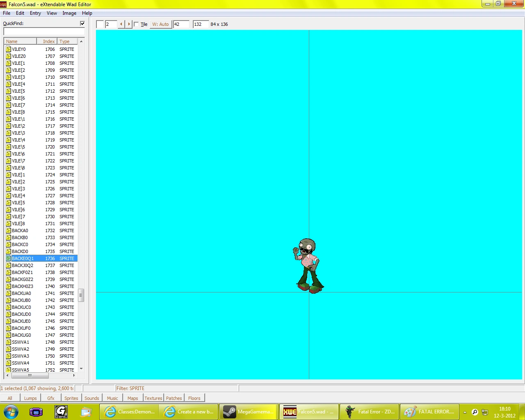Show hidden tray icons arrow

pyautogui.click(x=465, y=412)
